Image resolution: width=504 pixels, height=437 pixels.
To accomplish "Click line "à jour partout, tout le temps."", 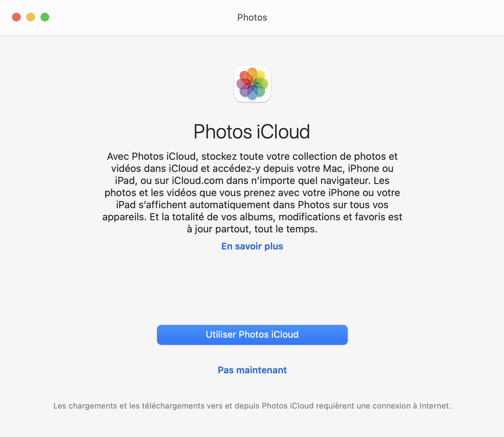I will (x=252, y=229).
